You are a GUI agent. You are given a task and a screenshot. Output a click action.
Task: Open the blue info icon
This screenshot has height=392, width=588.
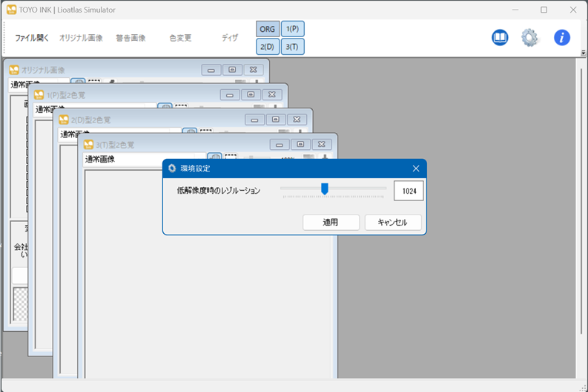pos(562,38)
